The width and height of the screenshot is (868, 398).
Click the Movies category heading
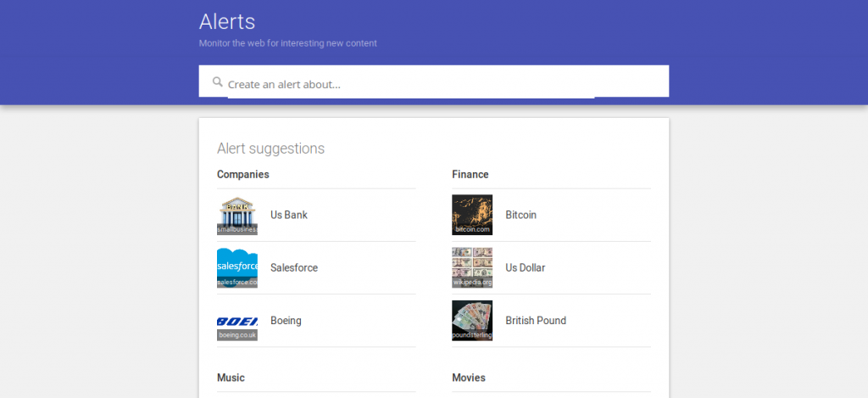[469, 378]
